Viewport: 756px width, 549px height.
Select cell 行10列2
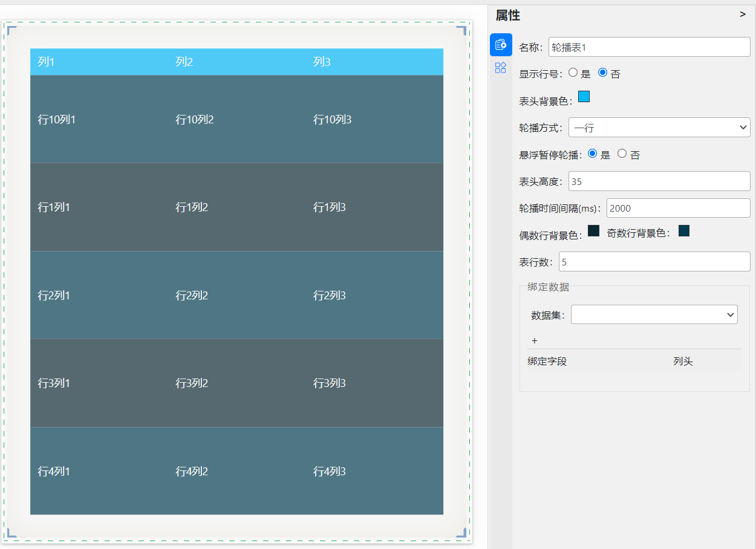click(x=194, y=120)
